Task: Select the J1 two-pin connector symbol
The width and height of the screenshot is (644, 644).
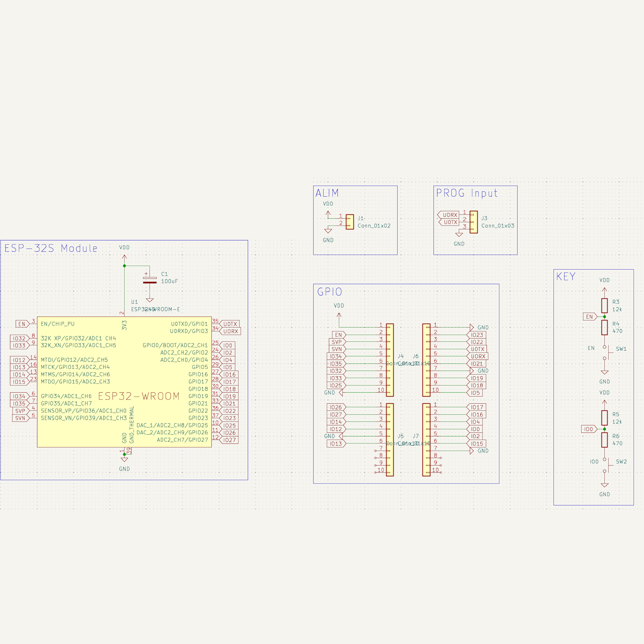Action: (x=350, y=222)
